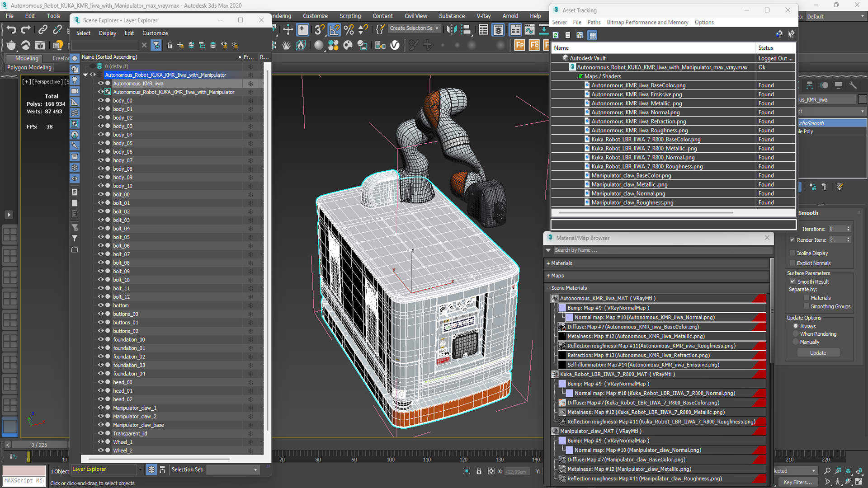Viewport: 868px width, 488px height.
Task: Click the Mirror tool icon
Action: (x=451, y=30)
